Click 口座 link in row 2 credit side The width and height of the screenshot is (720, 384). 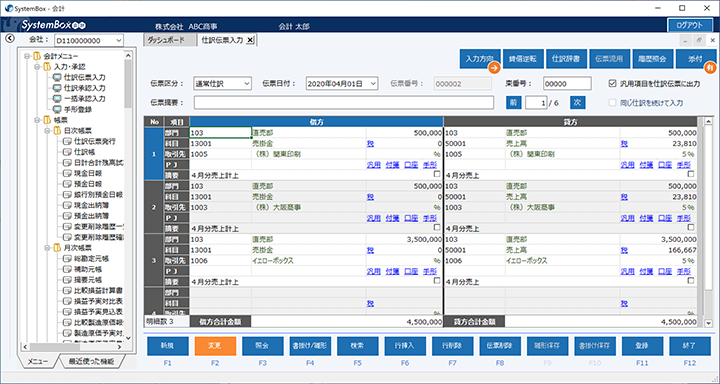(664, 218)
